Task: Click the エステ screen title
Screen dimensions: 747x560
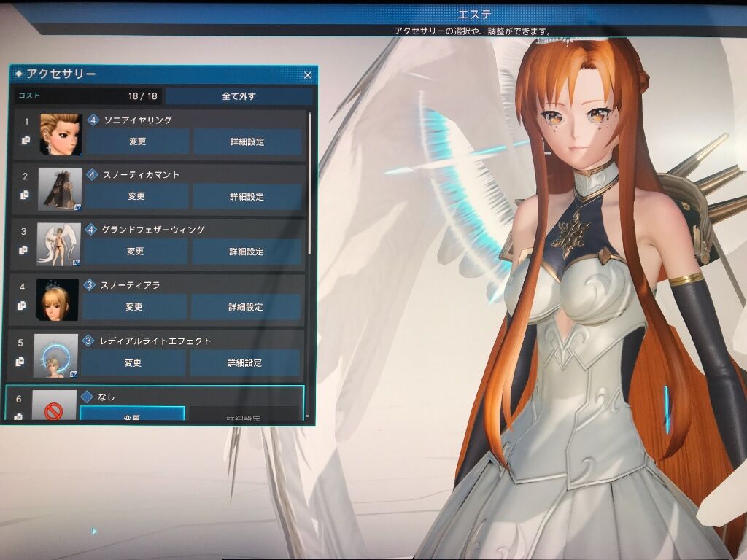Action: (474, 15)
